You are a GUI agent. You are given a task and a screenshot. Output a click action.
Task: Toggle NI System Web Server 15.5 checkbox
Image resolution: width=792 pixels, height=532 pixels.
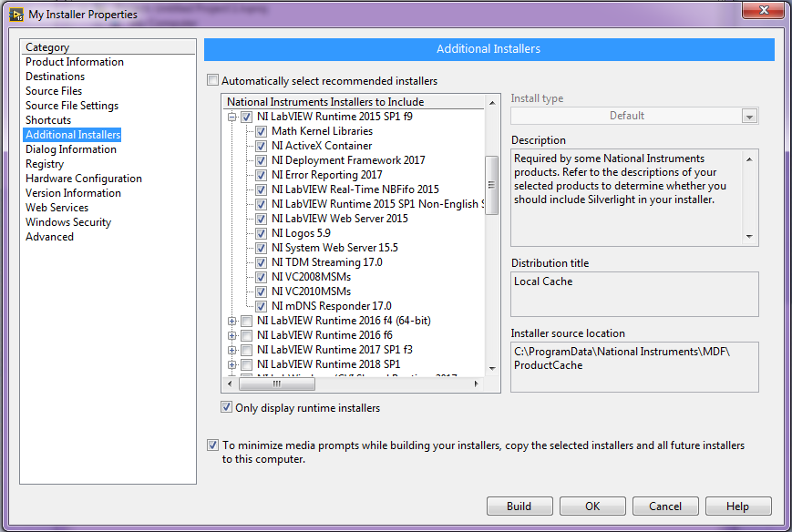coord(262,249)
